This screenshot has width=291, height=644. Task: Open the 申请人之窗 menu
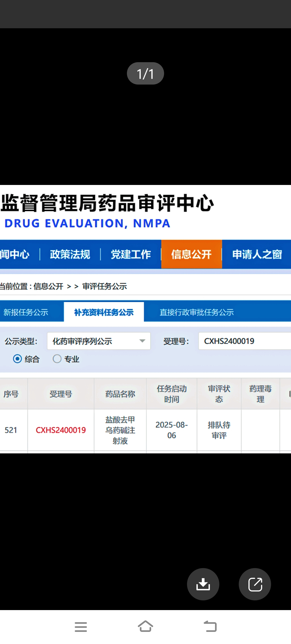click(x=257, y=254)
